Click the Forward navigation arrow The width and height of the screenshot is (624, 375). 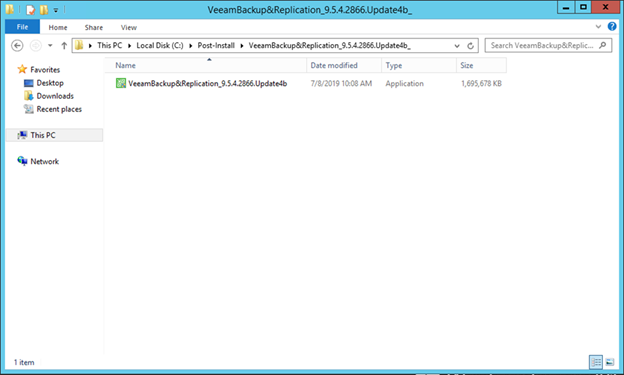click(36, 46)
